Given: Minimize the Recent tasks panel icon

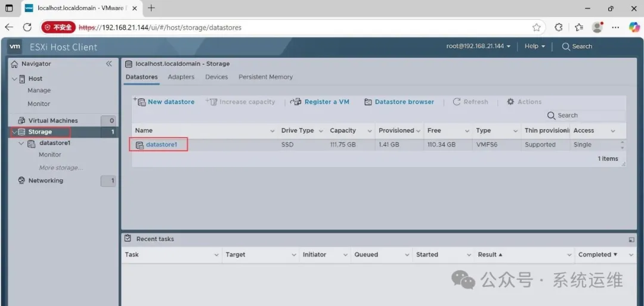Looking at the screenshot, I should (x=631, y=239).
